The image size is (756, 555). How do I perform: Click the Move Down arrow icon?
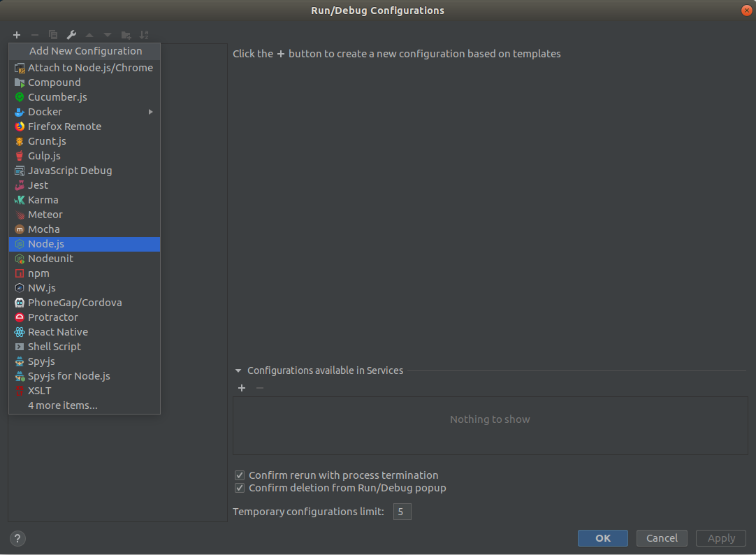tap(108, 35)
